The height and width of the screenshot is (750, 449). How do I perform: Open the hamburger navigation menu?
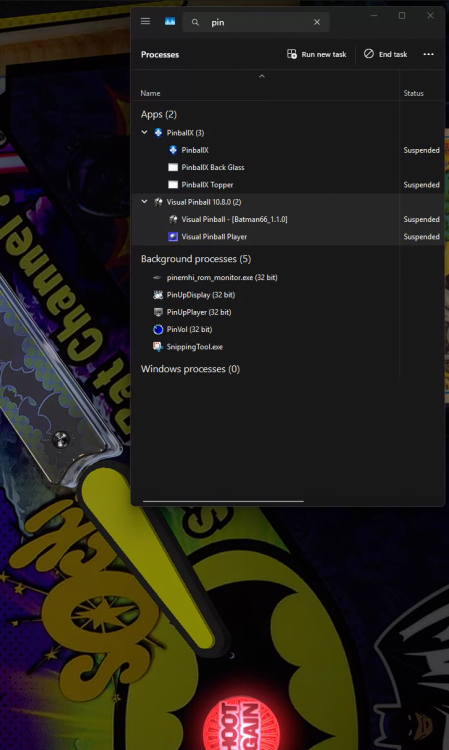(x=145, y=22)
